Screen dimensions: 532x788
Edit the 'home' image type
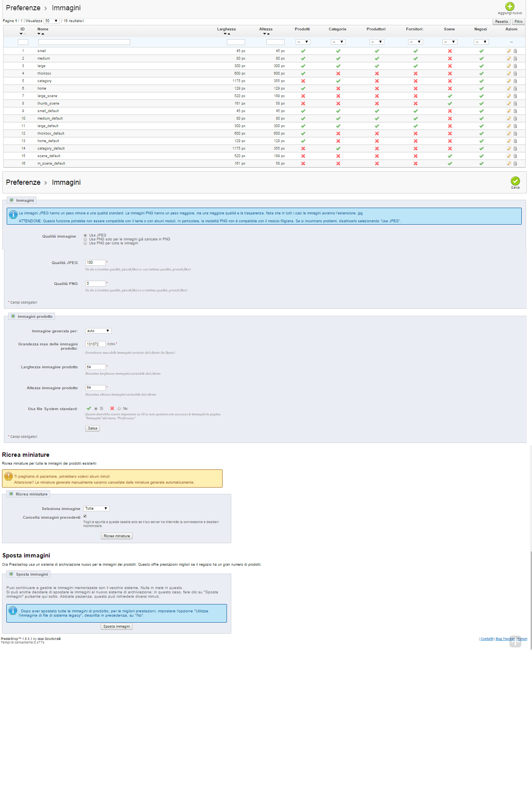[509, 88]
